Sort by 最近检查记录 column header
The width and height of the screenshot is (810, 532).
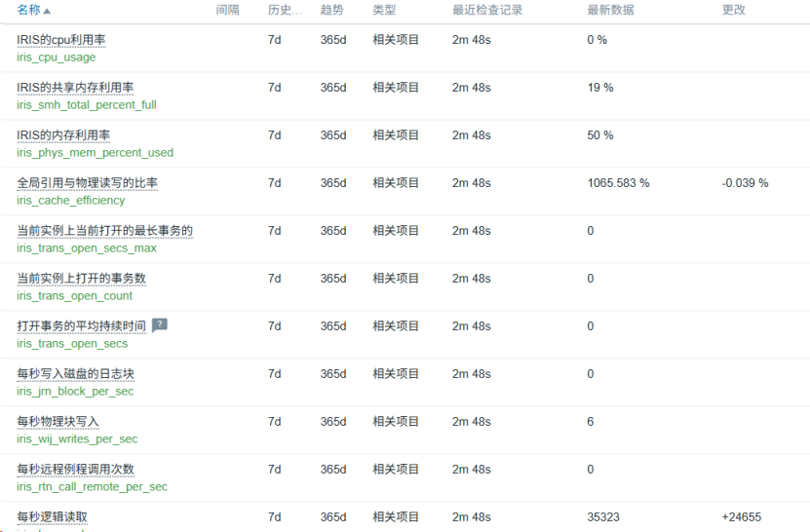tap(487, 10)
